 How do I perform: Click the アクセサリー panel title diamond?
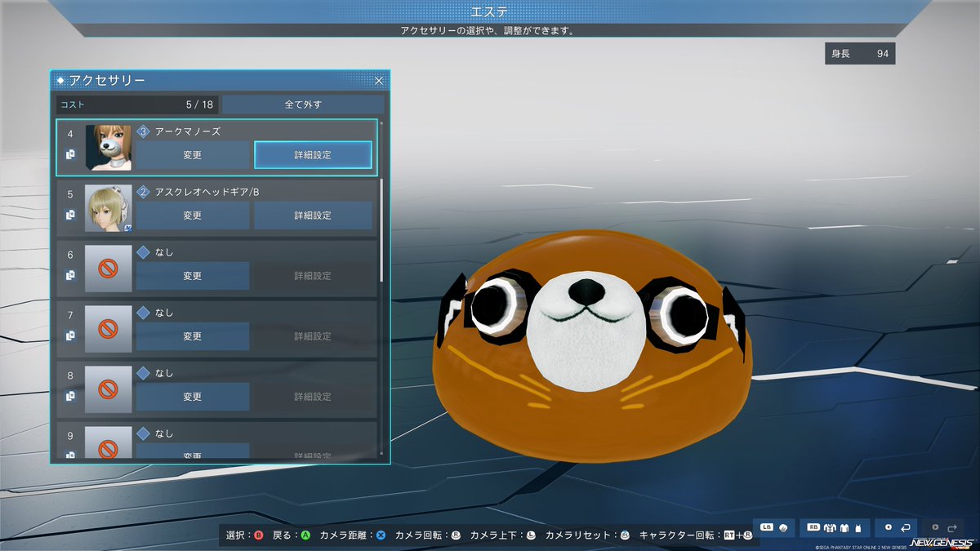60,81
